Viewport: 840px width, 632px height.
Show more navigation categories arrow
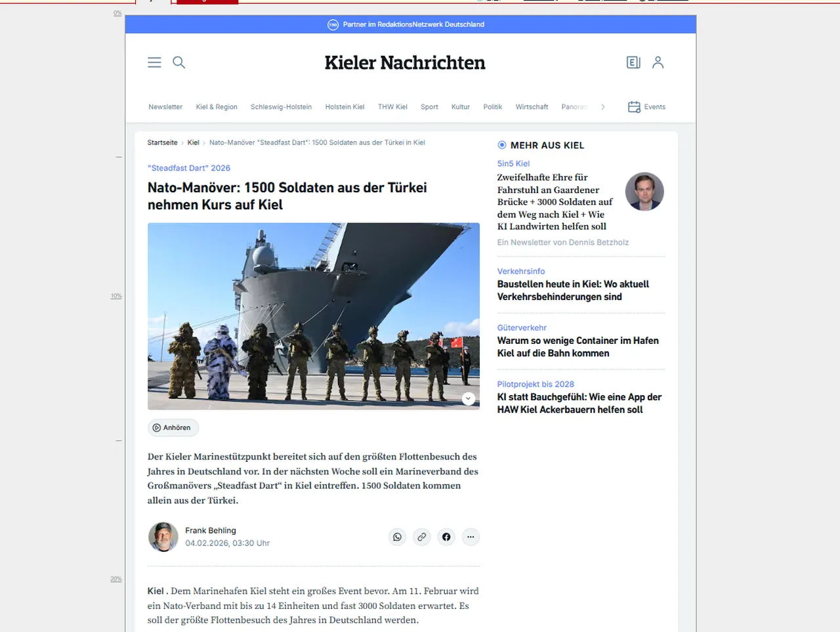click(x=603, y=107)
